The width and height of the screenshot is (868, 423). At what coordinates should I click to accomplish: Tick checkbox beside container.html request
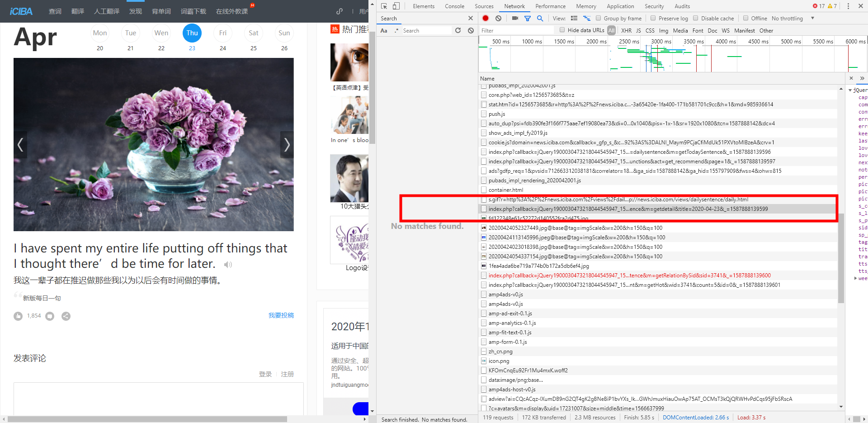click(484, 190)
